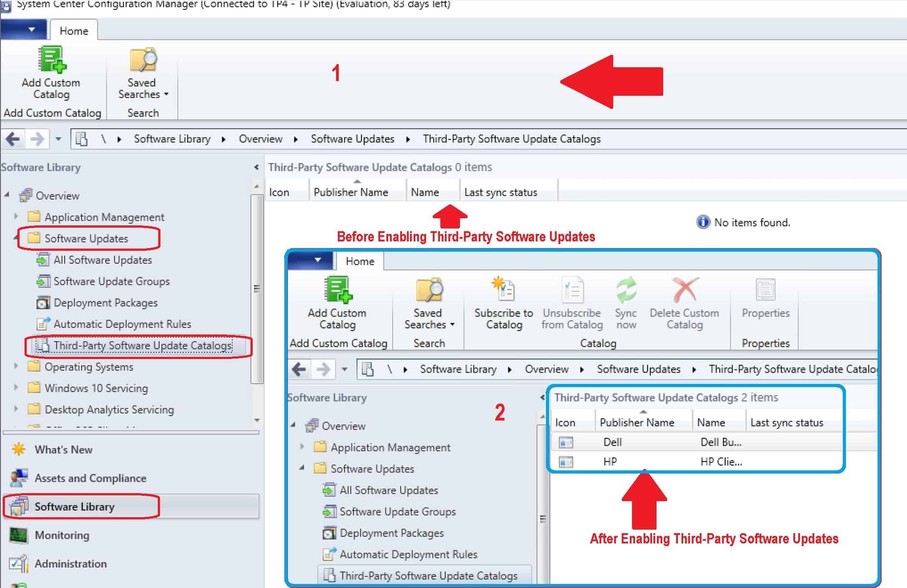The image size is (907, 588).
Task: Open Saved Searches in the inset ribbon
Action: click(429, 303)
